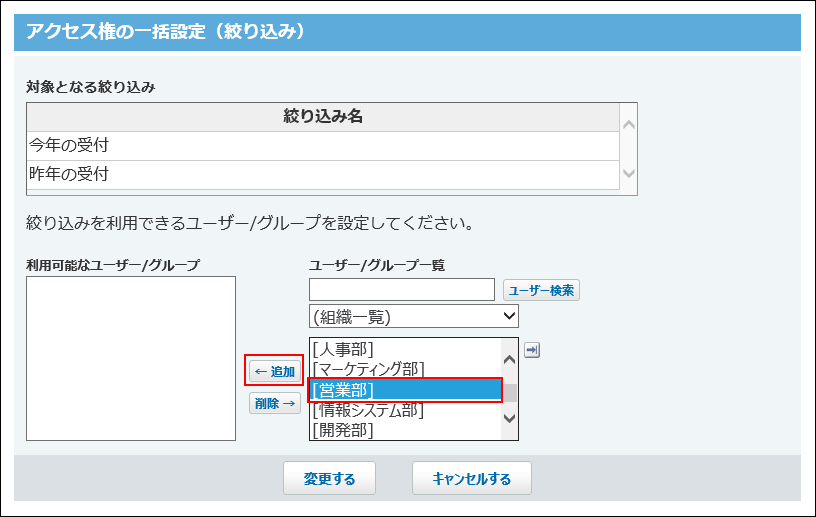Viewport: 816px width, 517px height.
Task: Select [人事部] in the group list
Action: pos(405,349)
